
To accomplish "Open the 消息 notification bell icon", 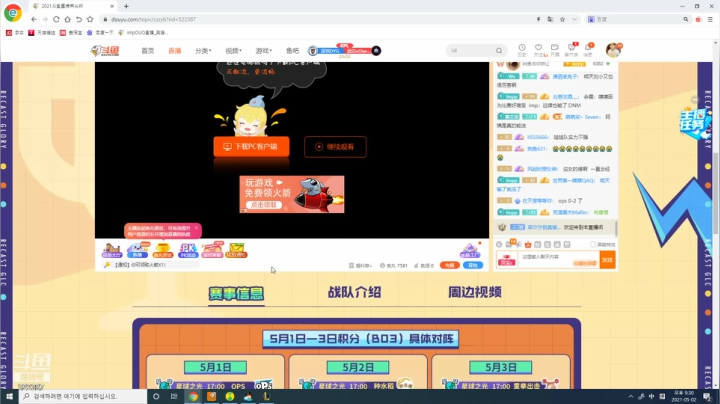I will click(x=588, y=50).
